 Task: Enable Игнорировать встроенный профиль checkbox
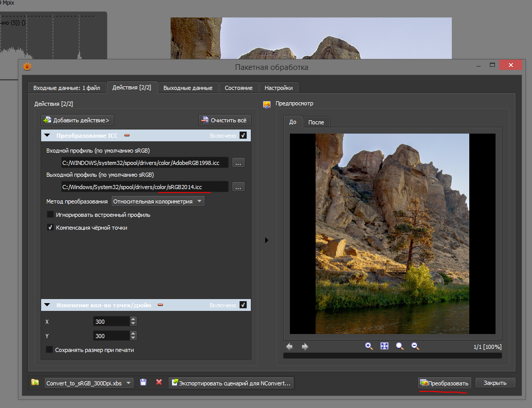pyautogui.click(x=50, y=215)
